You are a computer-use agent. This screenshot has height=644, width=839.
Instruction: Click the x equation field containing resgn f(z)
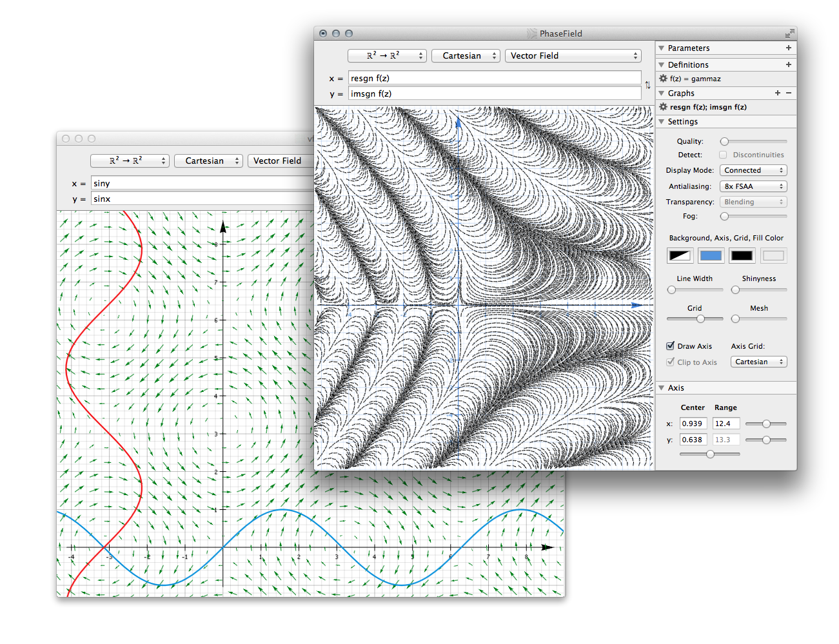coord(494,78)
